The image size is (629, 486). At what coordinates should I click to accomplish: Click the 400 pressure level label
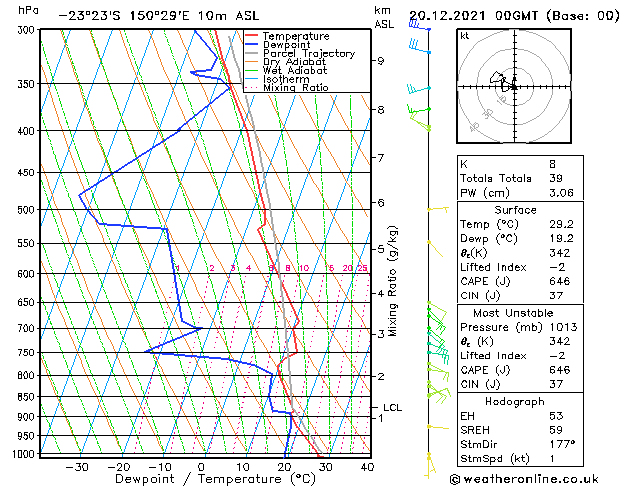click(28, 131)
